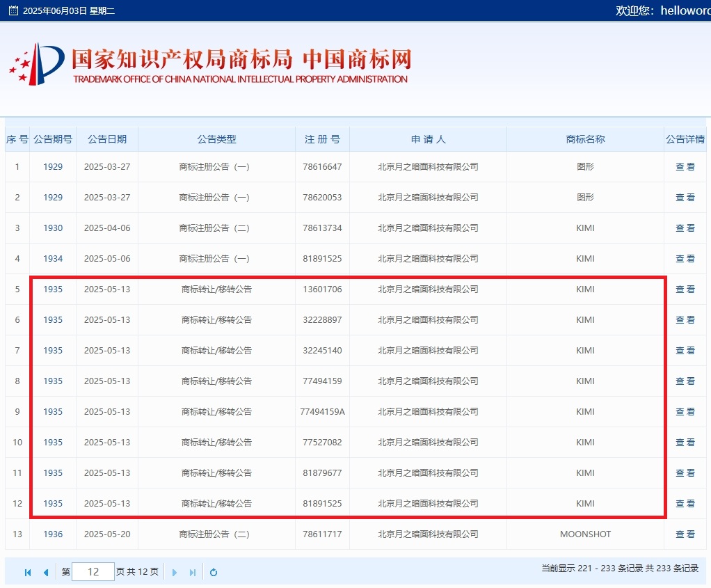Click the 公告详情 column header
Screen dimensions: 711x588
coord(685,139)
